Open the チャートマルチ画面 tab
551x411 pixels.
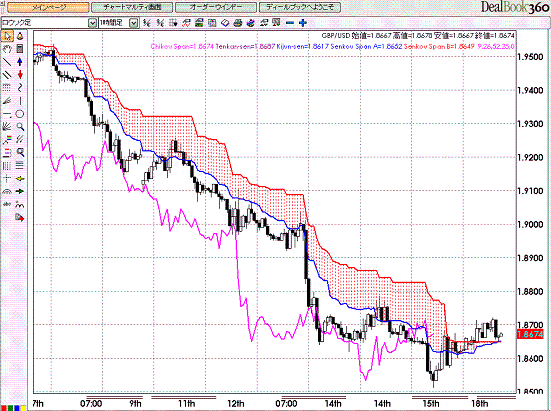coord(132,7)
